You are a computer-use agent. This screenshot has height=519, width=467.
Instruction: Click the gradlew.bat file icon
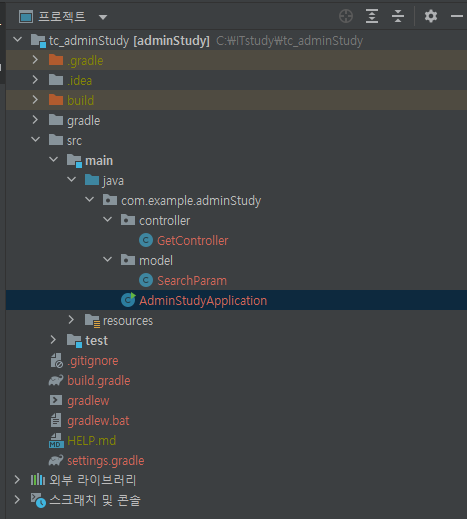56,420
